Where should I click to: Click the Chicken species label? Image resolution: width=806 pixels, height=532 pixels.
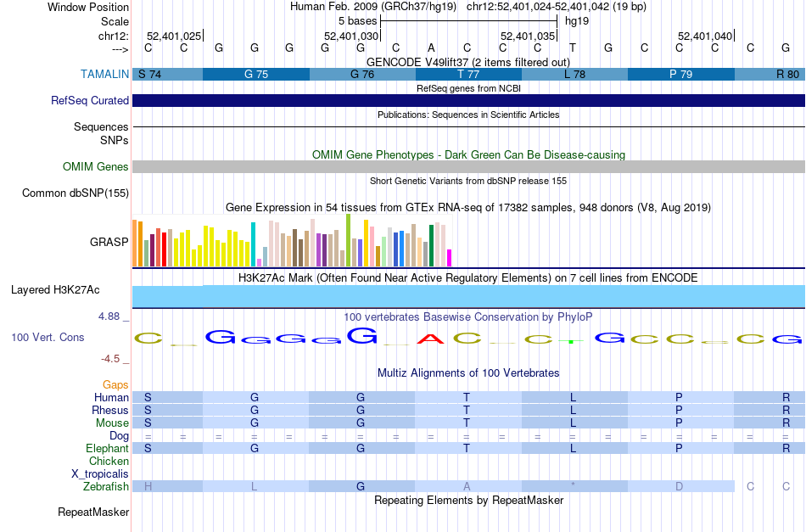point(109,461)
